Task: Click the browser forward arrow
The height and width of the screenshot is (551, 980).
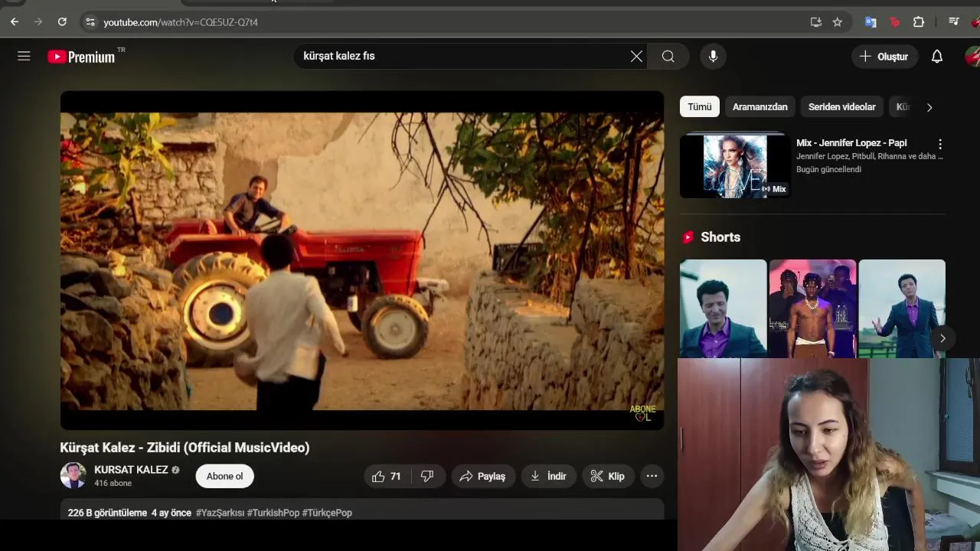Action: pos(38,22)
